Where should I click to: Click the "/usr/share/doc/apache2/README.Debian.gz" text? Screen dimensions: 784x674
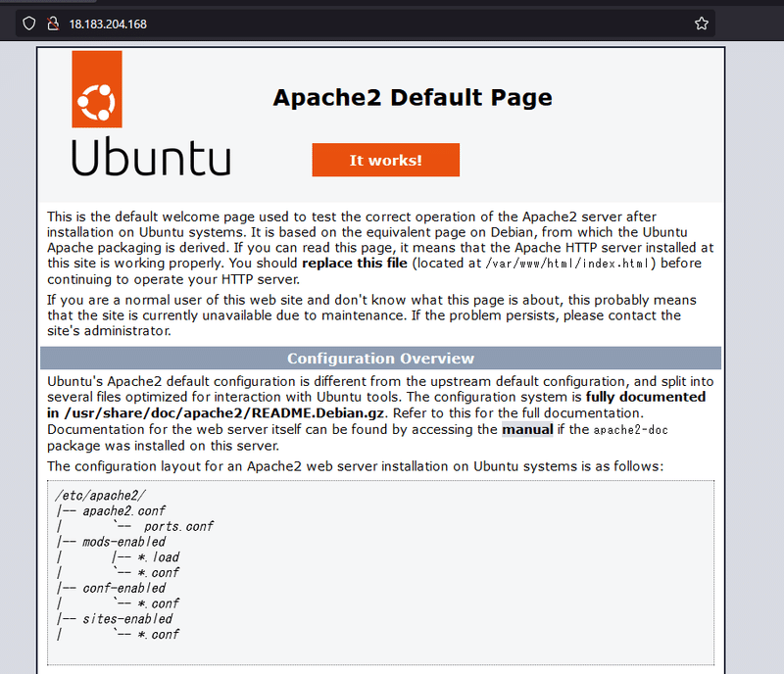tap(224, 413)
